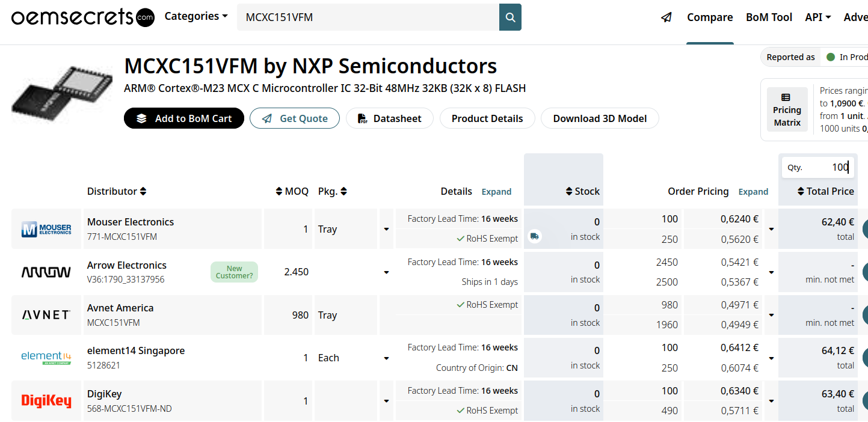Click Avnet America distributor name
Screen dimensions: 868x422
[x=120, y=308]
